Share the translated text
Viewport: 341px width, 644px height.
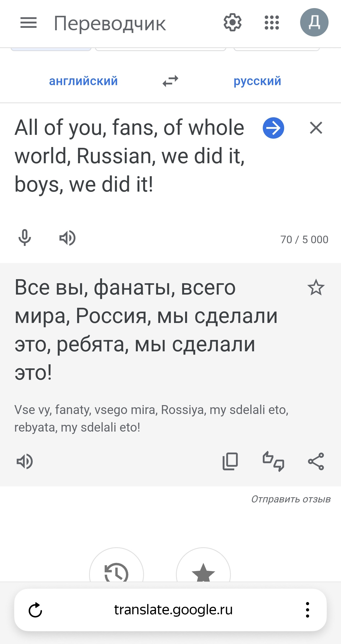(x=316, y=461)
